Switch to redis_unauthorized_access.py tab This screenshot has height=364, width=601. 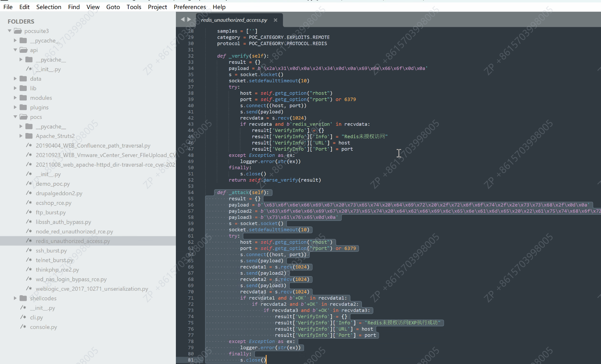234,20
